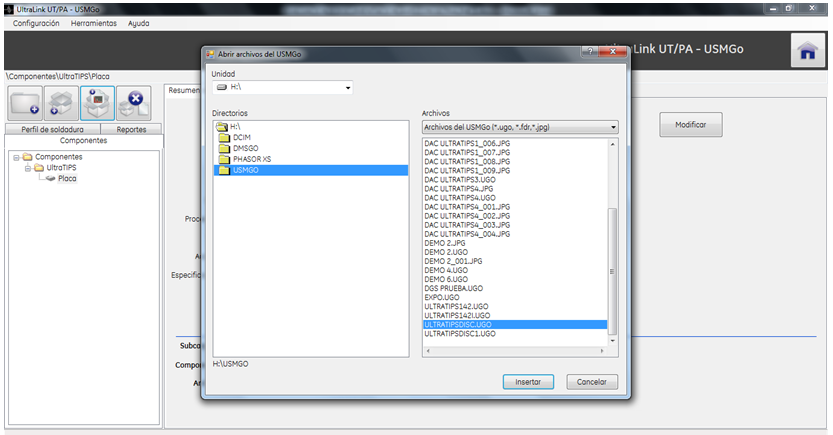
Task: Click the vertical scrollbar thumb in file list
Action: click(x=613, y=271)
